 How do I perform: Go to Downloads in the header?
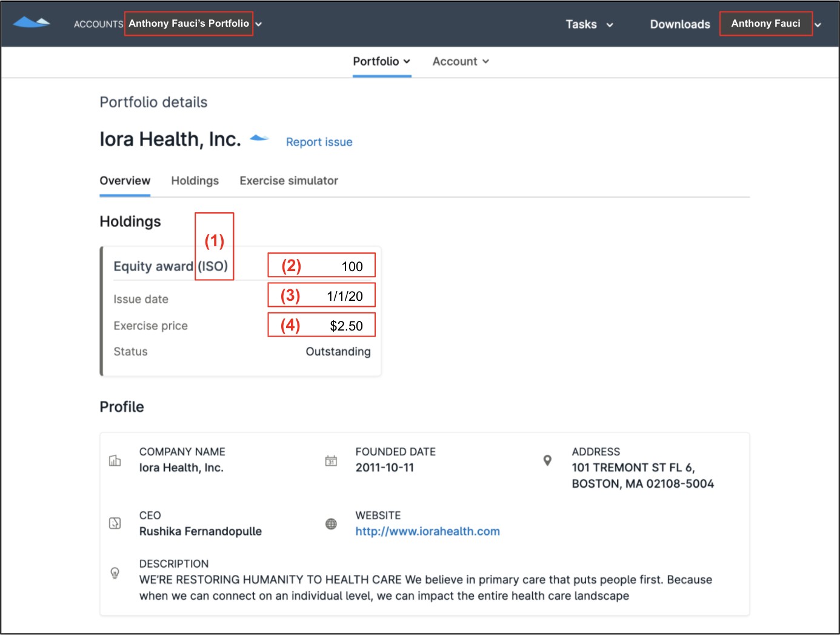[679, 24]
